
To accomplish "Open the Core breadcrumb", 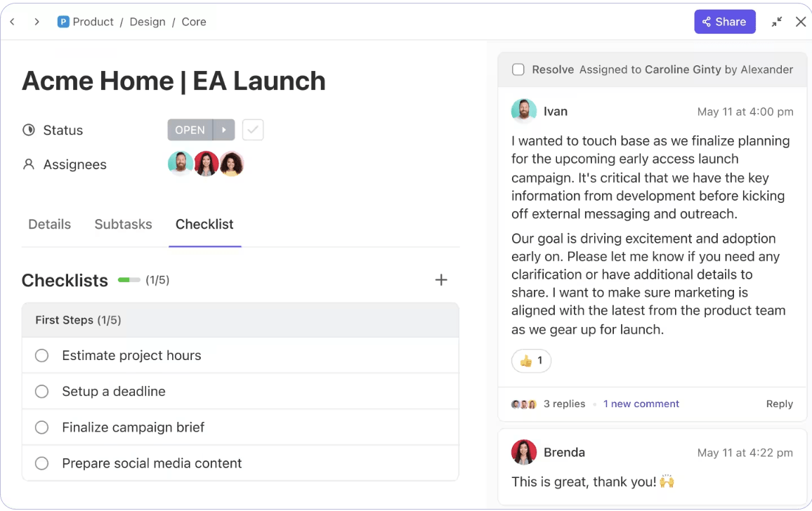I will (194, 22).
